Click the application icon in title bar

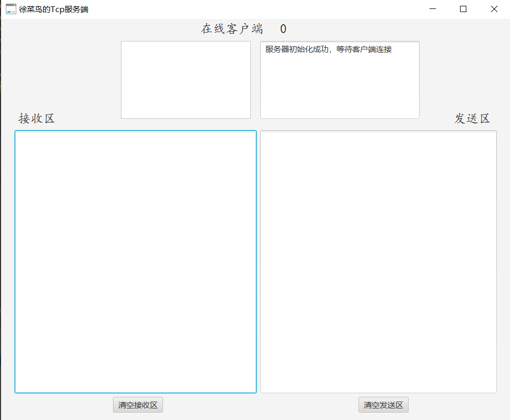11,9
